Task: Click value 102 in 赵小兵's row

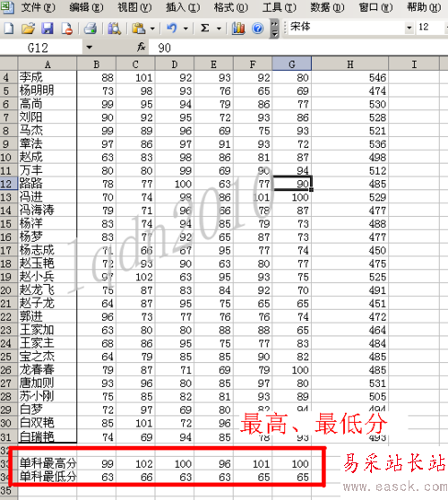Action: pos(135,277)
